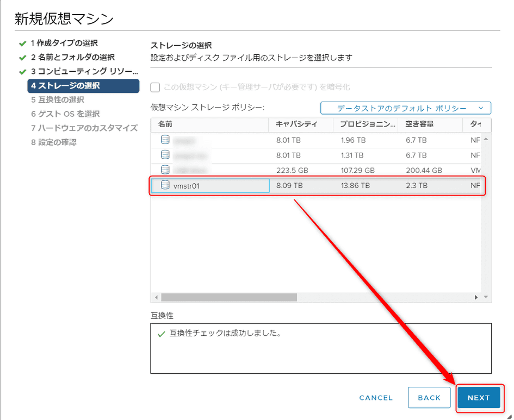Image resolution: width=514 pixels, height=420 pixels.
Task: Click the right arrow of the horizontal scrollbar
Action: (x=475, y=298)
